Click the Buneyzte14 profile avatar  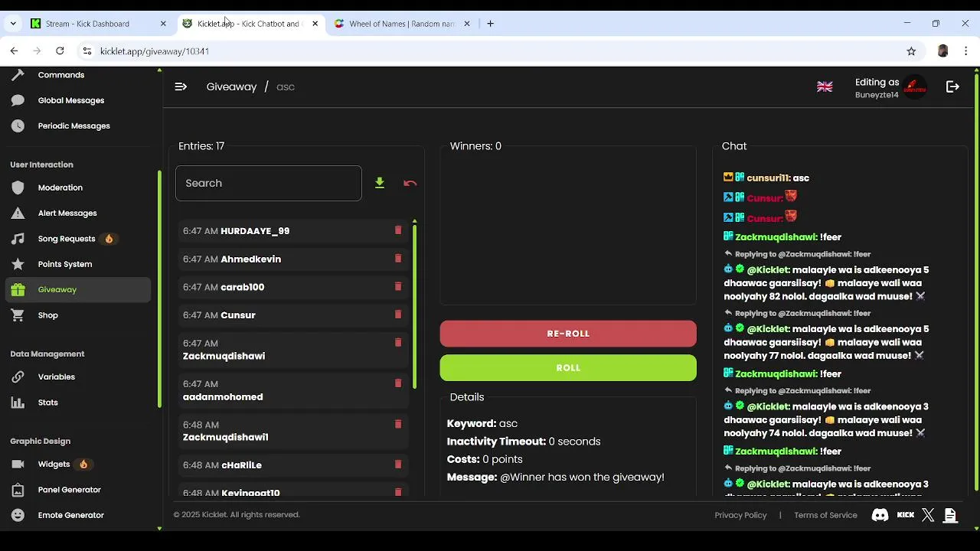coord(915,88)
